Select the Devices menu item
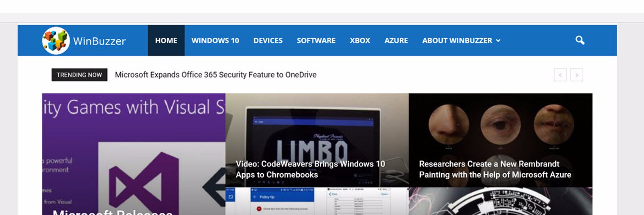Viewport: 644px width, 215px height. [x=268, y=40]
